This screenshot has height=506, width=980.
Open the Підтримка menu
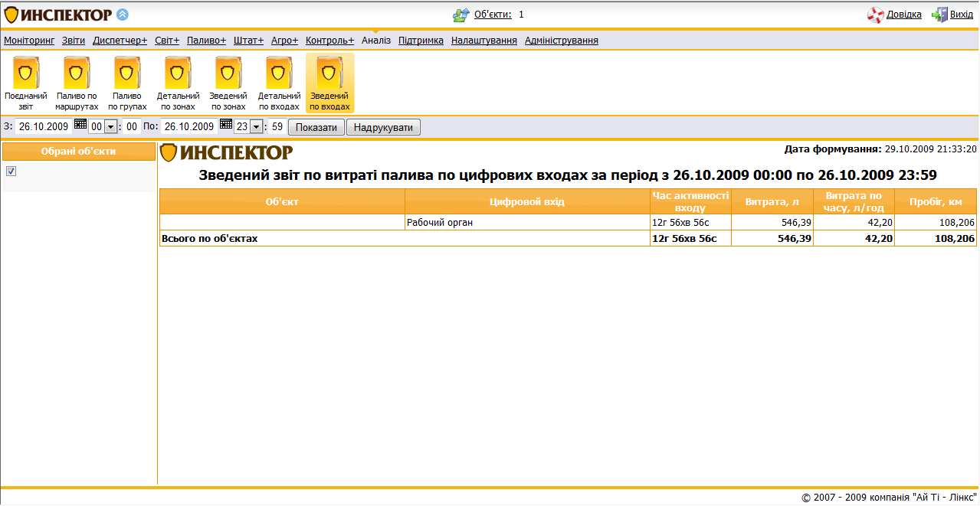[421, 41]
